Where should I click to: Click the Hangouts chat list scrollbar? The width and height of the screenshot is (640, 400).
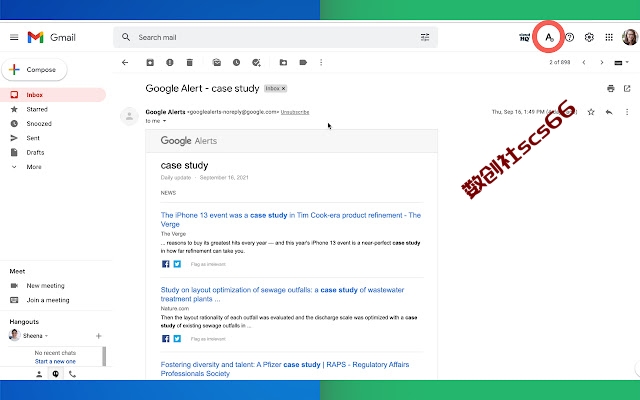[104, 356]
